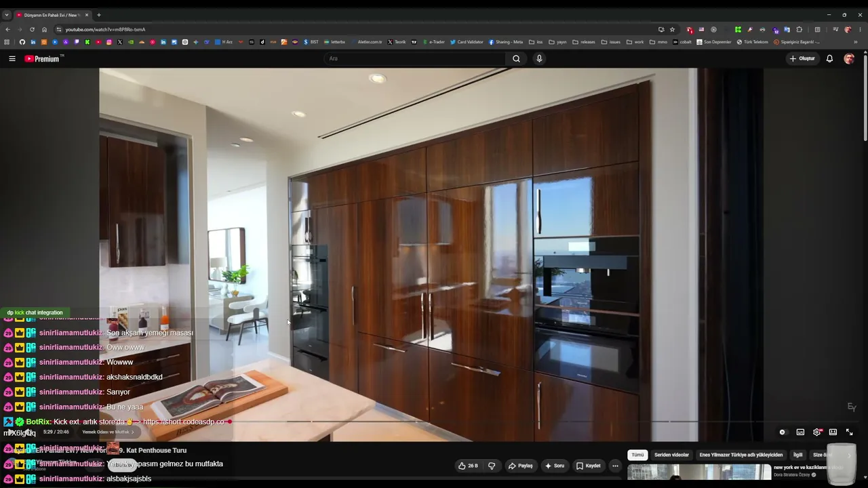
Task: Toggle autoplay switch in the player
Action: coord(783,432)
